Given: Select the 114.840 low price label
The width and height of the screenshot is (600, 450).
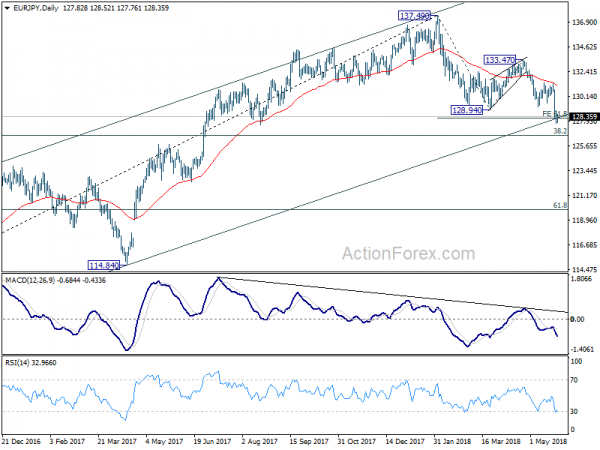Looking at the screenshot, I should (x=104, y=265).
